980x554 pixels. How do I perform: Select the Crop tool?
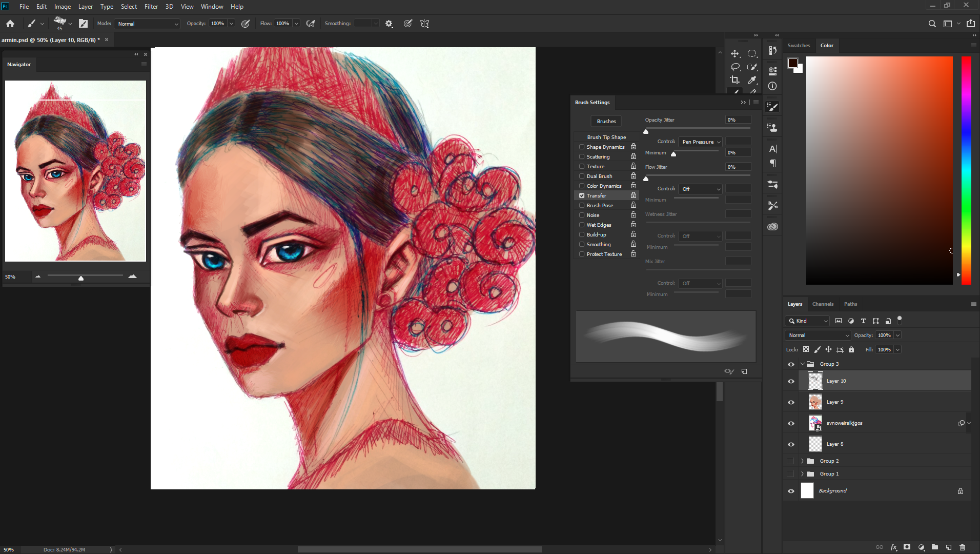[734, 80]
